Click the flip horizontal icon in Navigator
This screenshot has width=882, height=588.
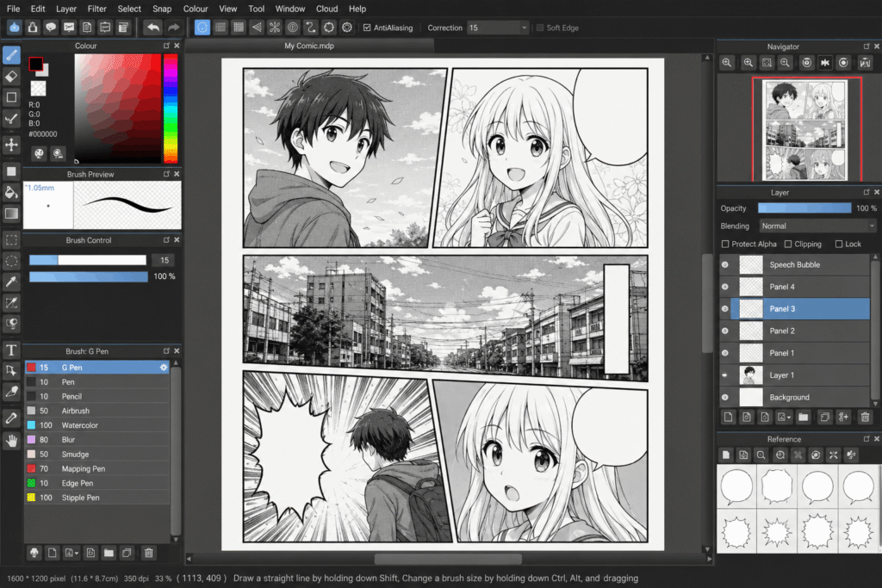click(x=824, y=62)
